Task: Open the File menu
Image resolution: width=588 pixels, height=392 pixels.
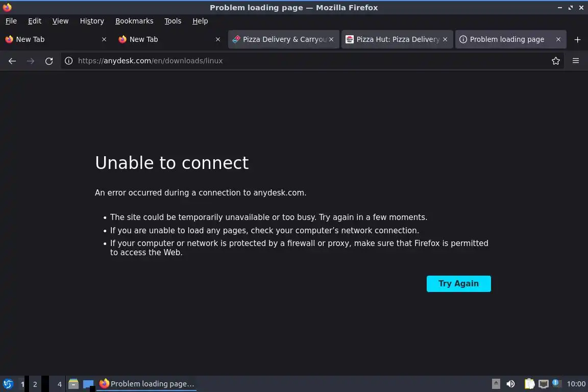Action: click(11, 21)
